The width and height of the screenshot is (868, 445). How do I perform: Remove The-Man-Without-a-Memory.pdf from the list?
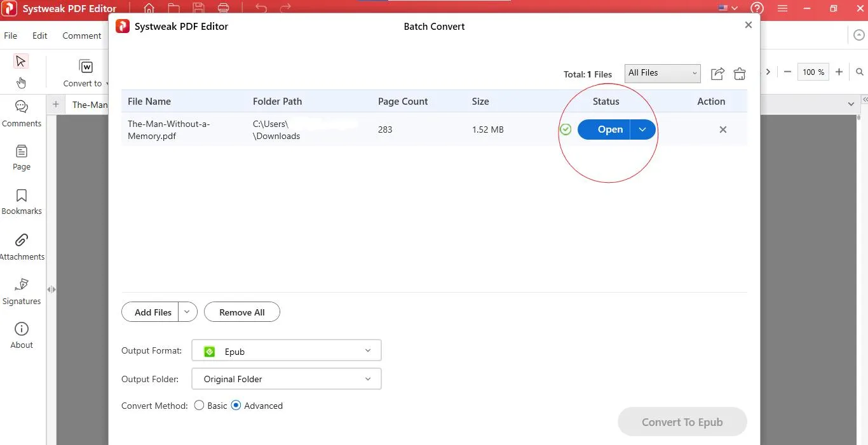tap(722, 130)
